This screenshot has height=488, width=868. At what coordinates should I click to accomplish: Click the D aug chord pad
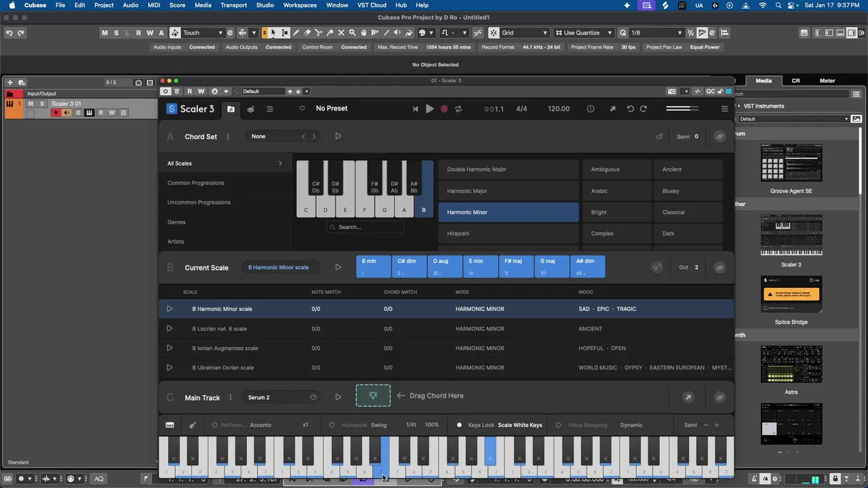pyautogui.click(x=445, y=266)
